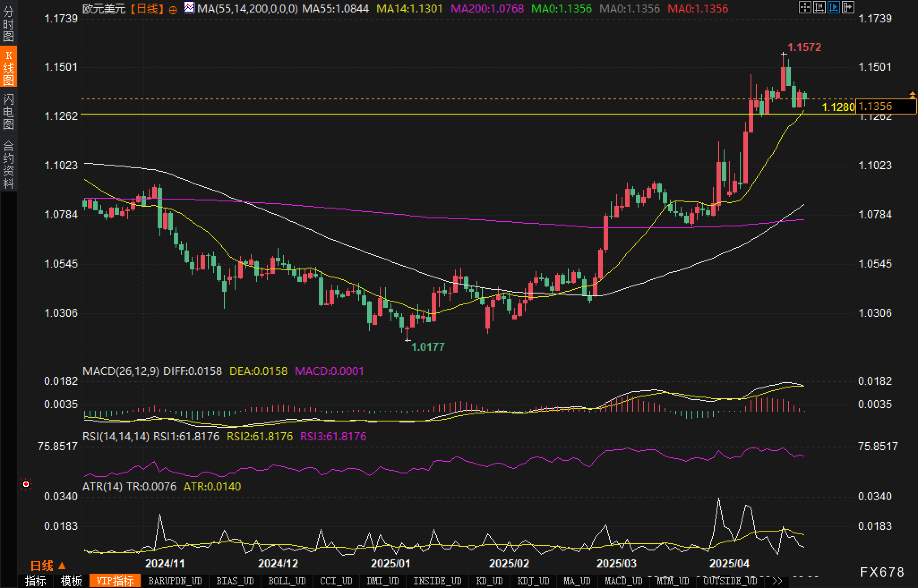Click the highlighted blue axis-arrow icon
This screenshot has width=918, height=588.
click(x=833, y=7)
